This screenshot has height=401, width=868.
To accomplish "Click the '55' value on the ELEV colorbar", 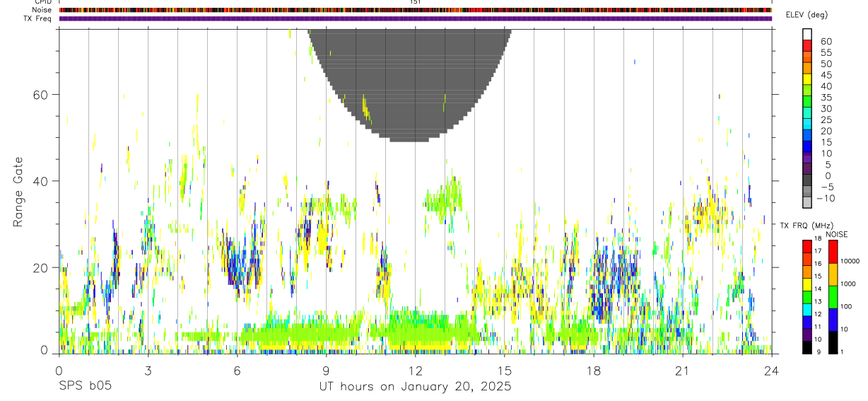I will pos(826,52).
